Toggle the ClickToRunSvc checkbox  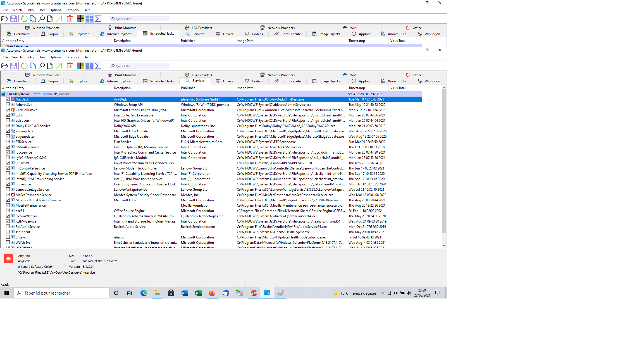(8, 110)
